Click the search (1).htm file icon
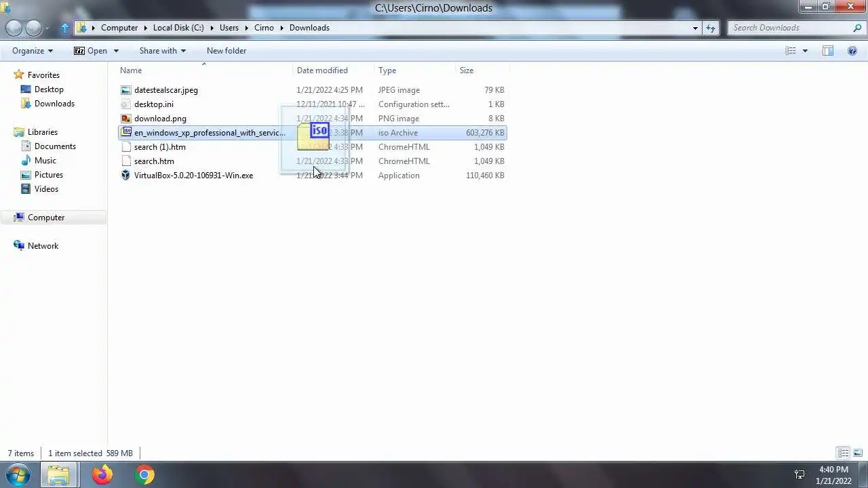The height and width of the screenshot is (488, 868). [125, 147]
